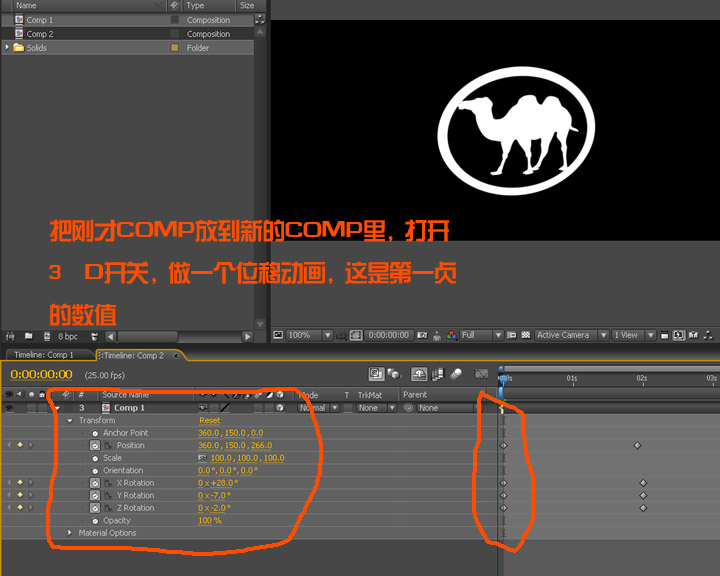Toggle view masks button in viewer
The height and width of the screenshot is (576, 720).
pyautogui.click(x=356, y=335)
